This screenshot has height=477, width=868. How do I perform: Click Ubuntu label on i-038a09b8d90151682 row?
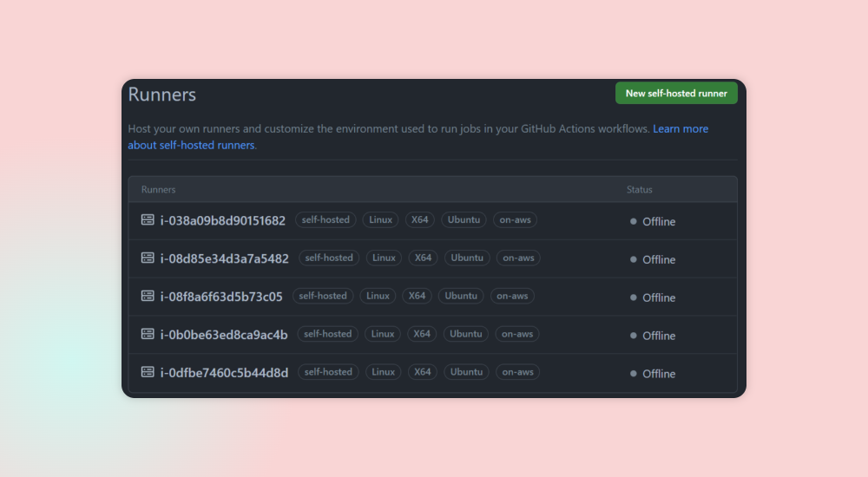464,219
